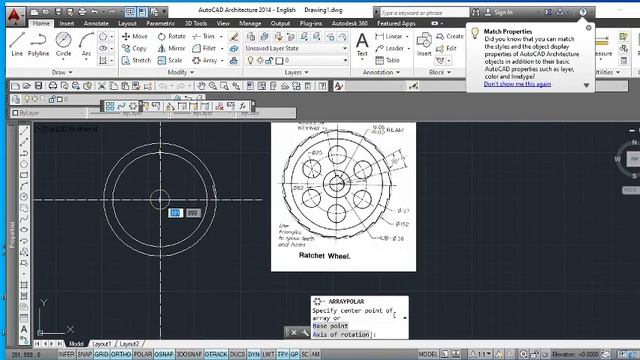Click the Plot printer icon in toolbar
The height and width of the screenshot is (360, 640).
[53, 86]
